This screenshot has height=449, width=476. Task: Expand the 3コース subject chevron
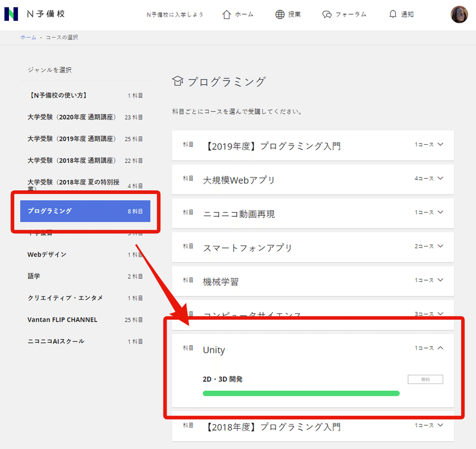pyautogui.click(x=440, y=314)
